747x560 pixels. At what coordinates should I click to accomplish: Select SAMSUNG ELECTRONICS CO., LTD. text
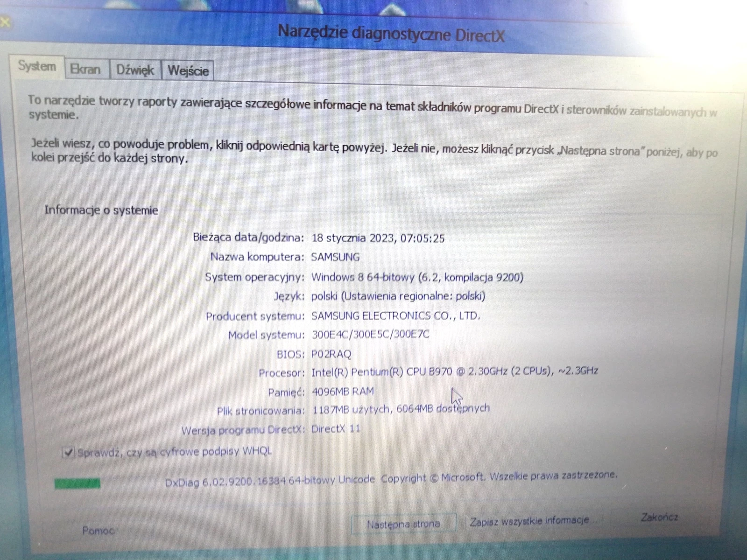point(395,316)
